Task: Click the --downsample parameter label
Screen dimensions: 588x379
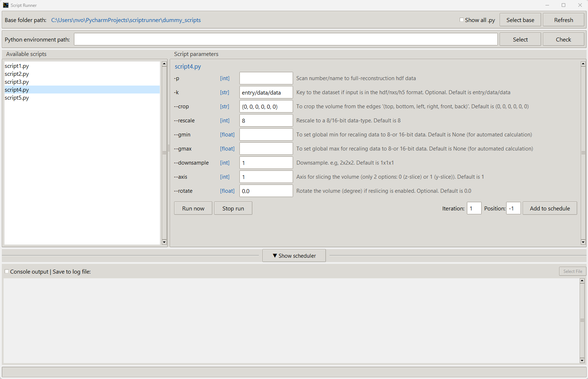Action: click(191, 163)
